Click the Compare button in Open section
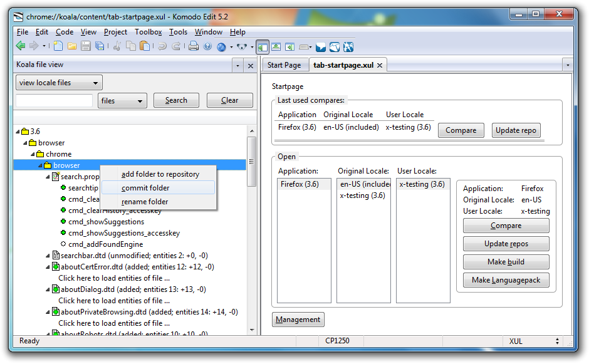The height and width of the screenshot is (364, 589). [506, 226]
